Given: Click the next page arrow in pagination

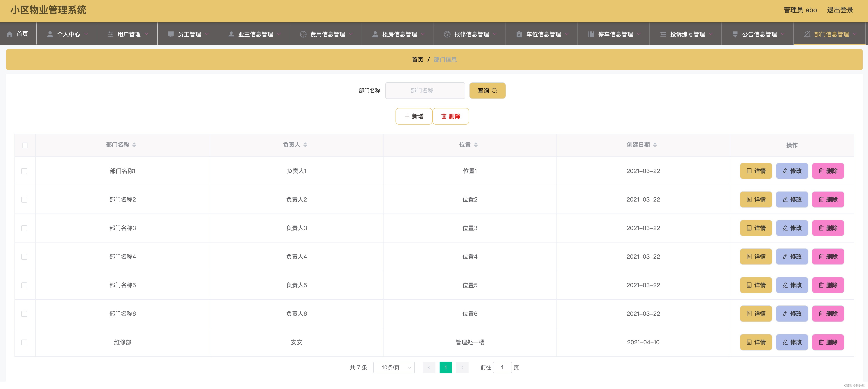Looking at the screenshot, I should 462,367.
